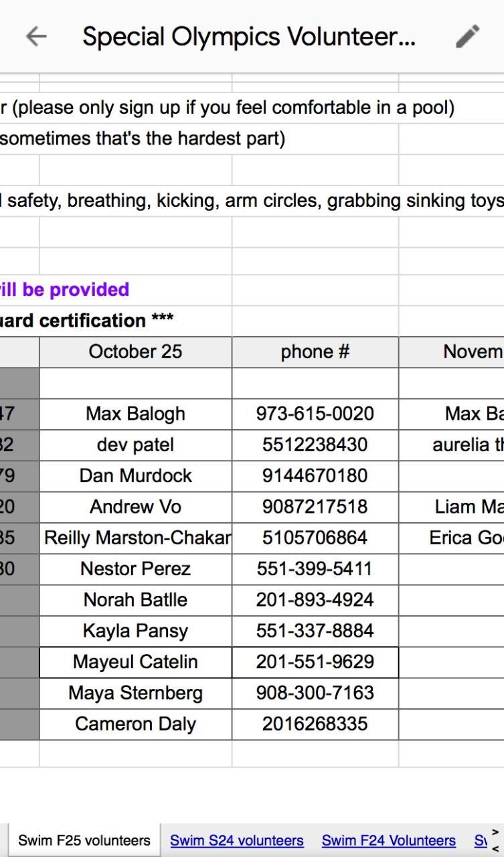
Task: Click the Special Olympics Volunteer title
Action: 248,37
